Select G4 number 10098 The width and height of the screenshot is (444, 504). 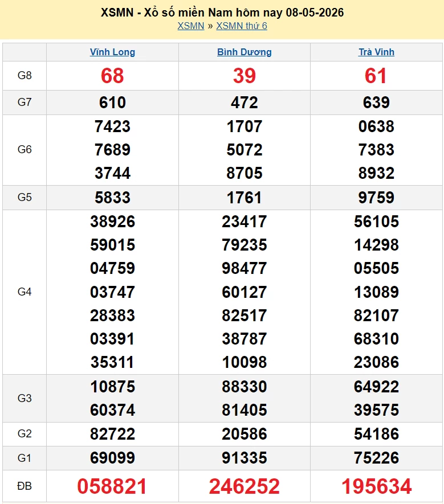coord(244,362)
